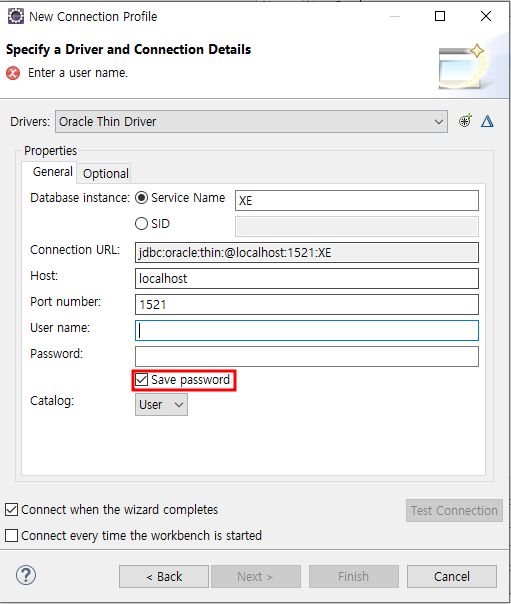The width and height of the screenshot is (511, 604).
Task: Maximize the New Connection Profile window
Action: tap(440, 16)
